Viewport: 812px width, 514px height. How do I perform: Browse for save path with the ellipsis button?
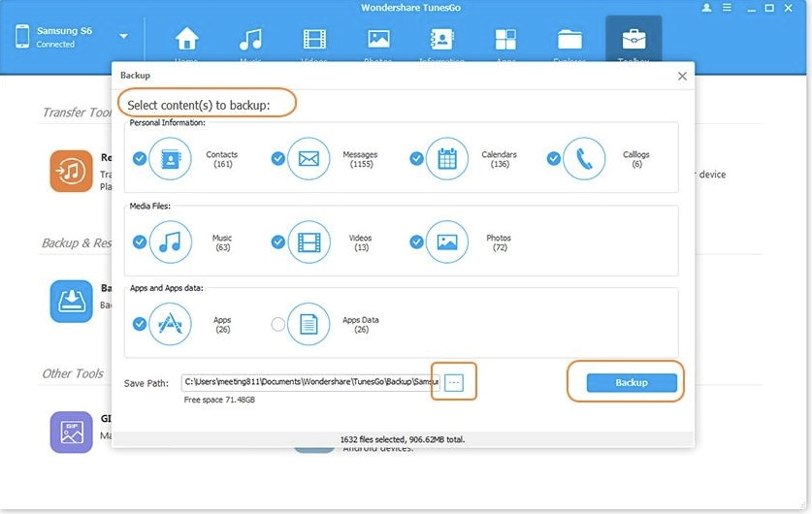454,383
